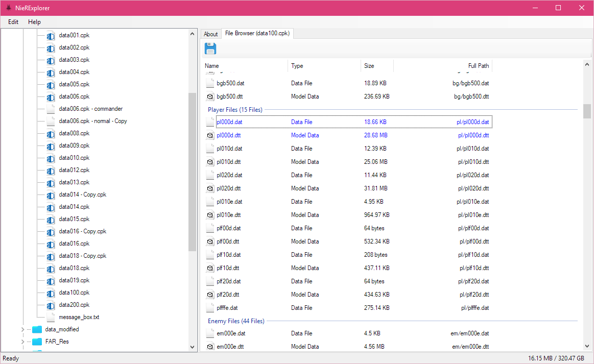Click the 31.81 MB size cell

[376, 188]
